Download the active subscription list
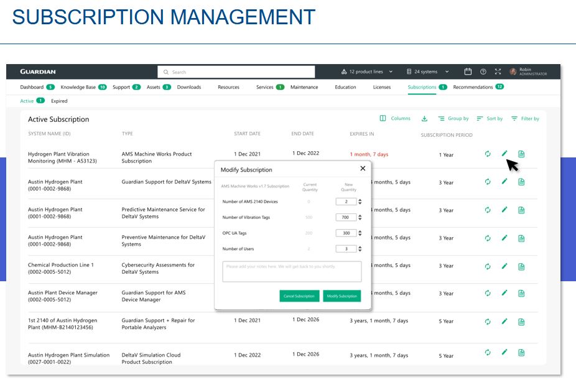This screenshot has height=392, width=576. tap(424, 118)
